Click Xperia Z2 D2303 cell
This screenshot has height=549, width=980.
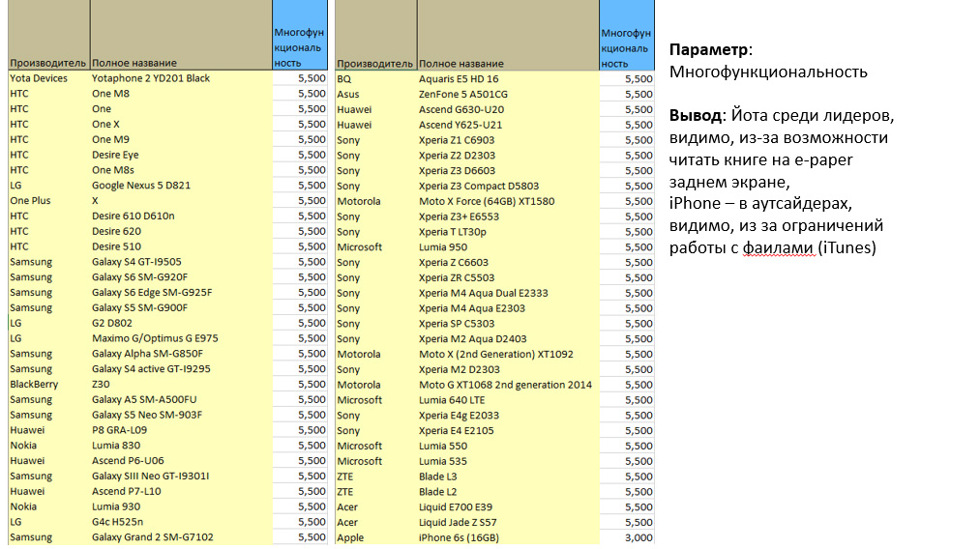tap(508, 156)
